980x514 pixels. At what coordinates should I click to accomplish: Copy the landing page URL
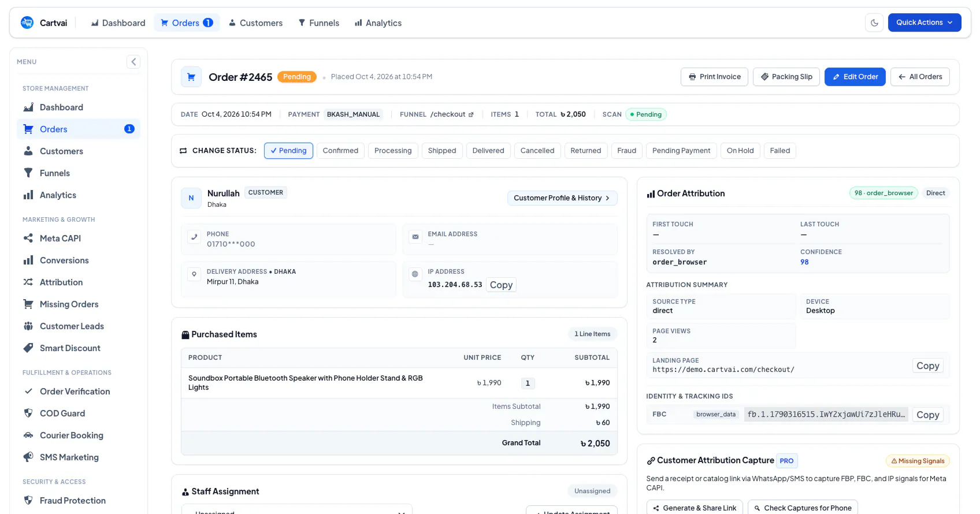pos(927,366)
